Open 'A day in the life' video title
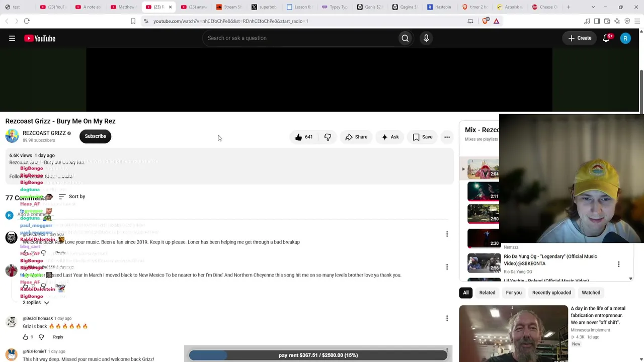Image resolution: width=644 pixels, height=362 pixels. point(598,315)
